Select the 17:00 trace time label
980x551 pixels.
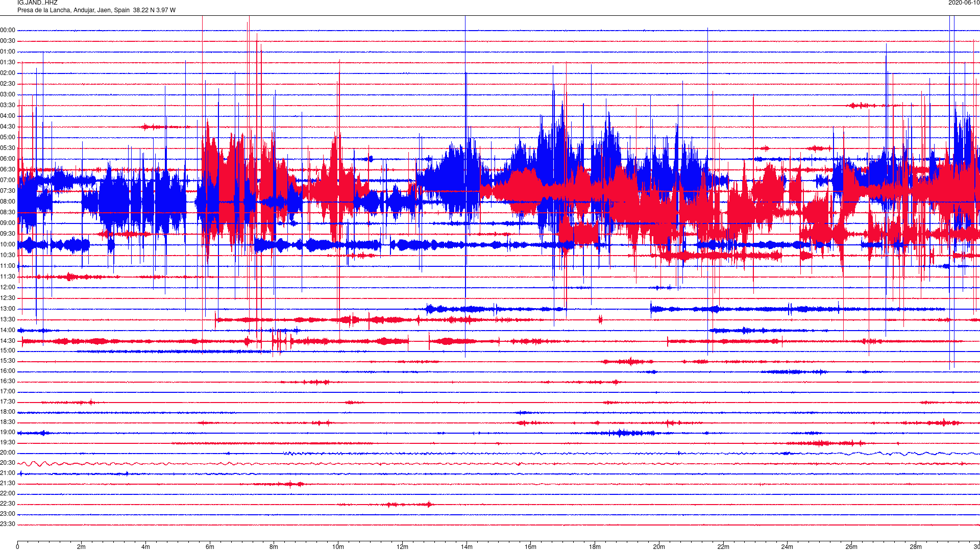[x=8, y=392]
